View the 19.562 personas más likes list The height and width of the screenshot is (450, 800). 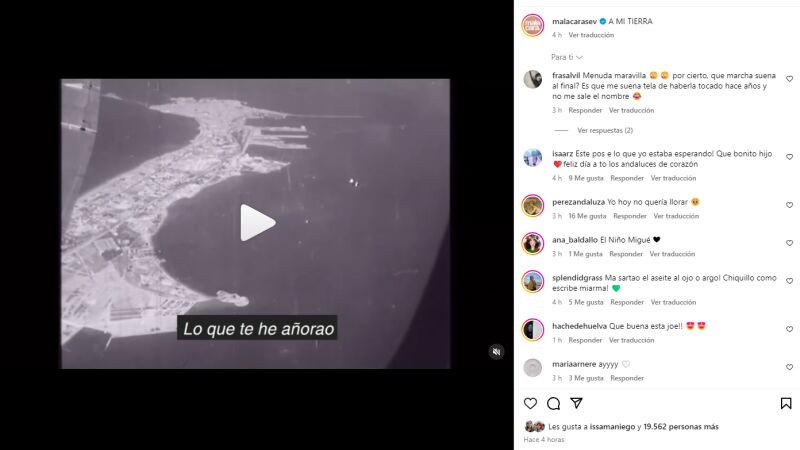681,427
